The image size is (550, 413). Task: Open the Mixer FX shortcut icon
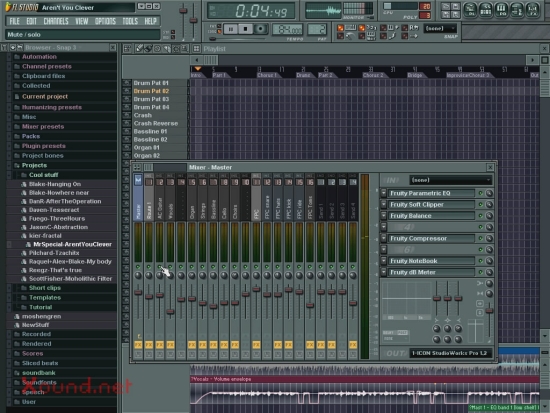coord(532,9)
